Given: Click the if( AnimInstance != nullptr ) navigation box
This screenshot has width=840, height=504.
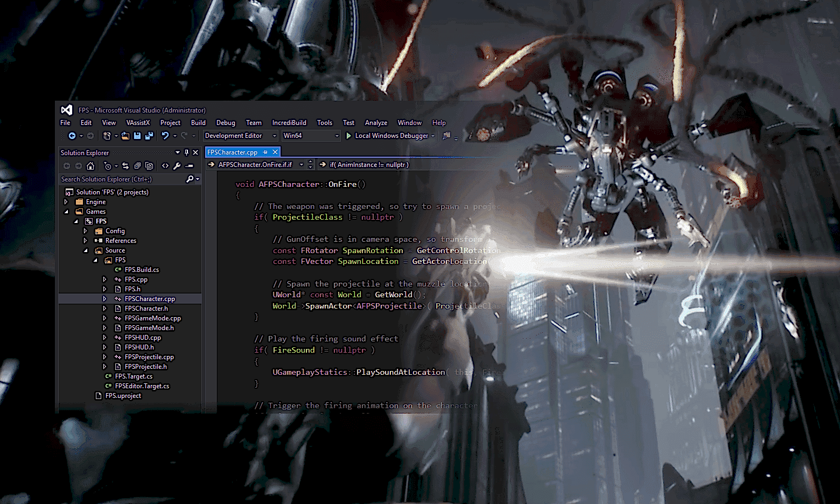Looking at the screenshot, I should 369,165.
